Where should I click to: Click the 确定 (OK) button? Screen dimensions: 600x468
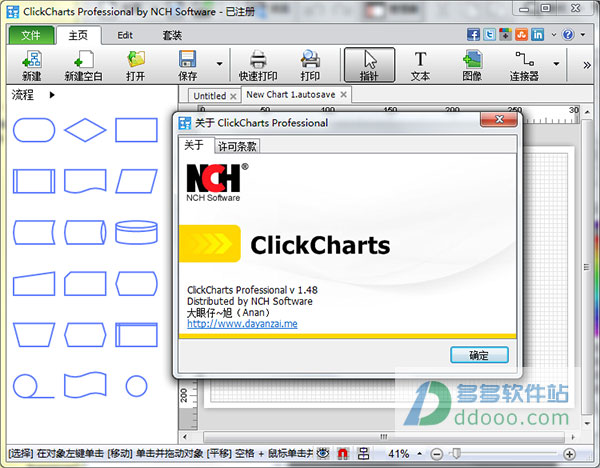(479, 355)
